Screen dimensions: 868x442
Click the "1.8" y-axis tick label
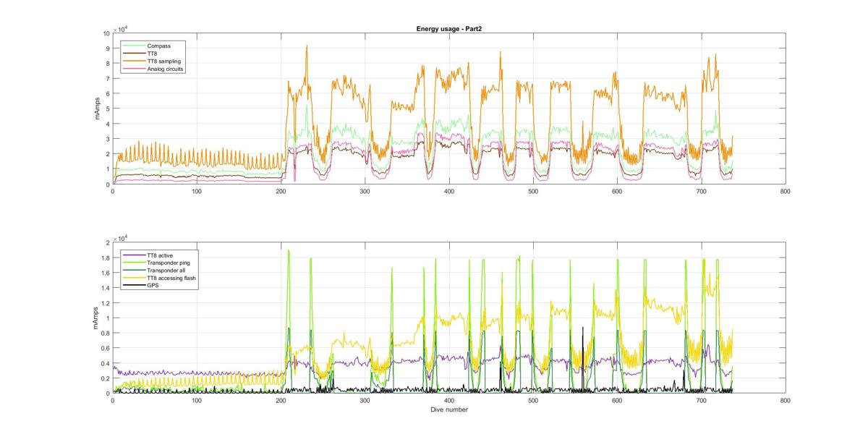tap(106, 258)
